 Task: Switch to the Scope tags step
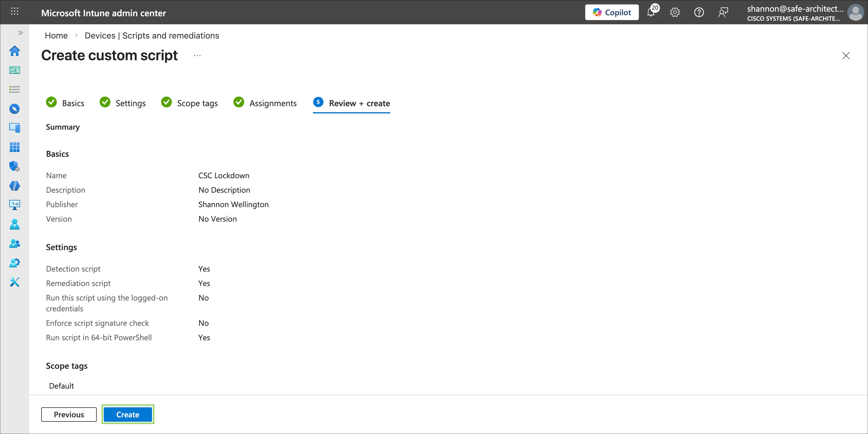pyautogui.click(x=189, y=103)
